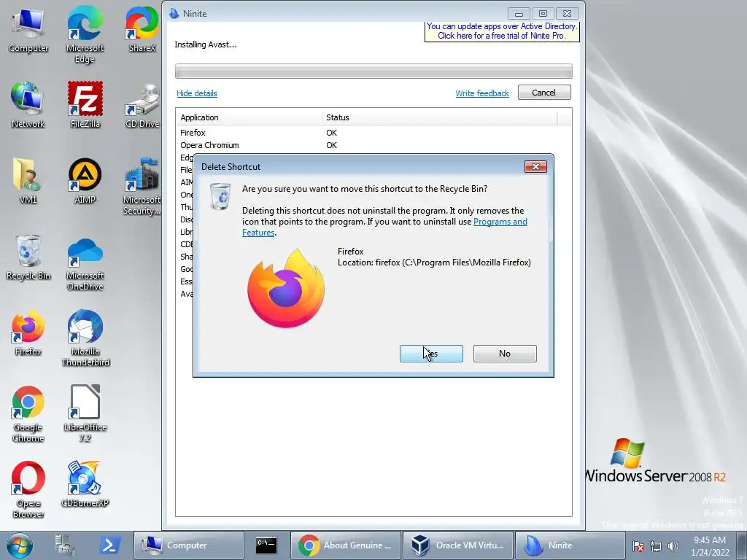The image size is (747, 560).
Task: Click the Action Center flag tray icon
Action: pyautogui.click(x=638, y=547)
